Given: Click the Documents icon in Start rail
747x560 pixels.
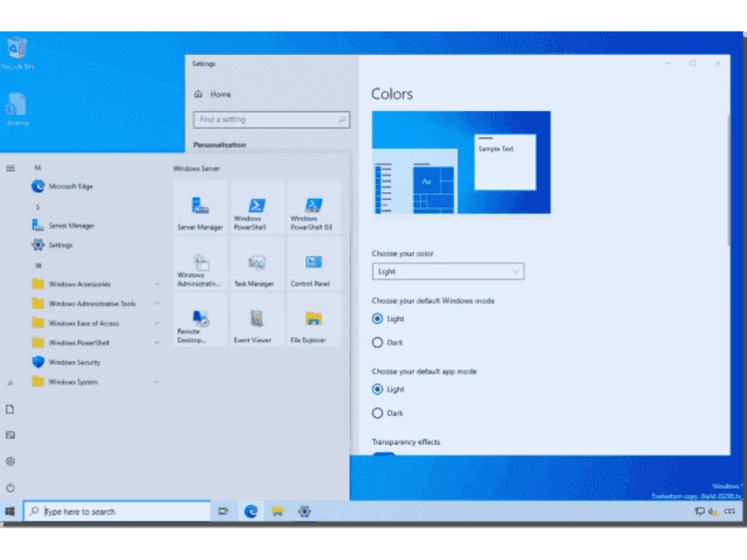Looking at the screenshot, I should 10,409.
